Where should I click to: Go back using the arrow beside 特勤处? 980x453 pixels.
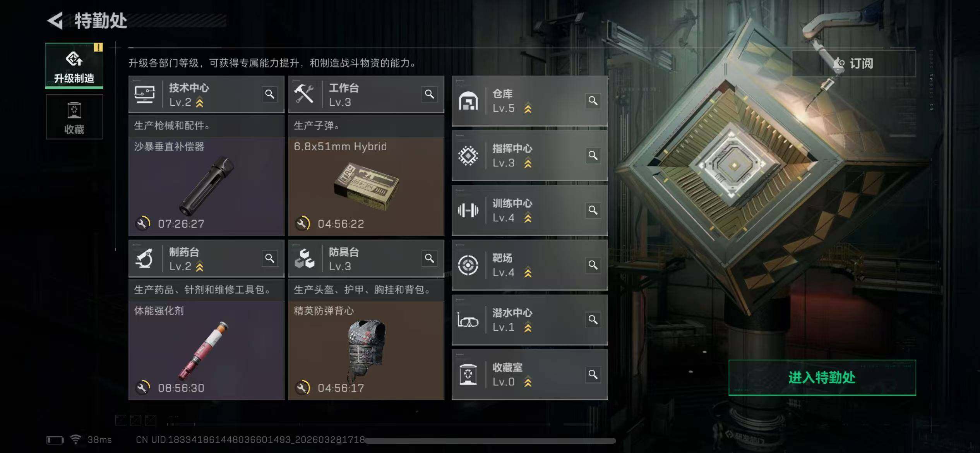pos(55,21)
